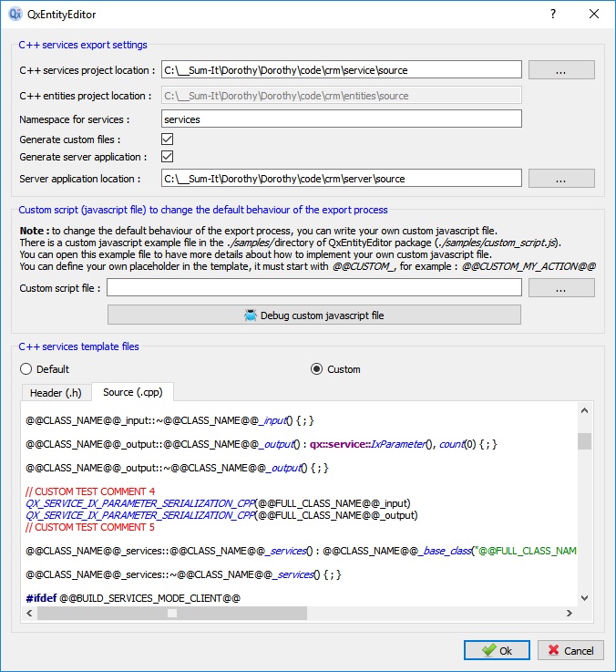Click the _base_class constructor line
Screen dimensions: 616x672
pyautogui.click(x=301, y=551)
